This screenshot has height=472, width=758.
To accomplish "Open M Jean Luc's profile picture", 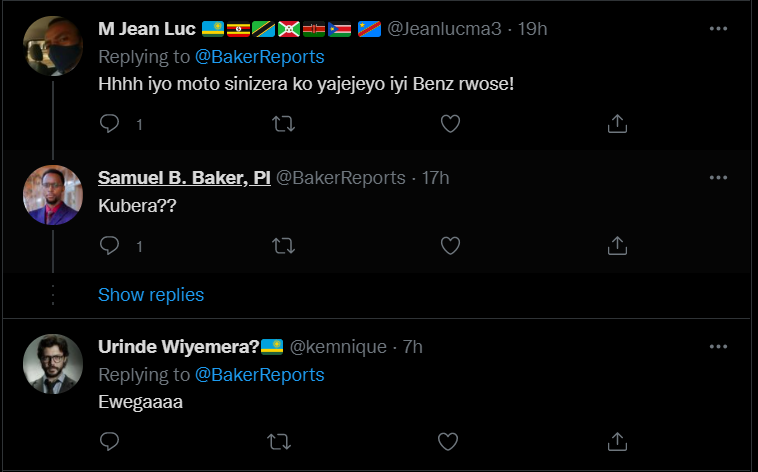I will [52, 46].
